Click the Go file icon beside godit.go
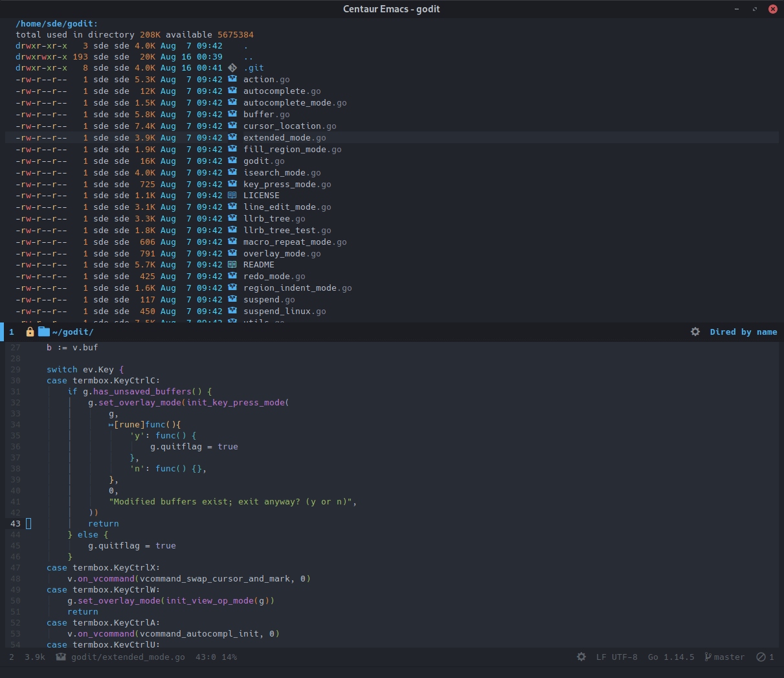This screenshot has width=784, height=678. 232,161
